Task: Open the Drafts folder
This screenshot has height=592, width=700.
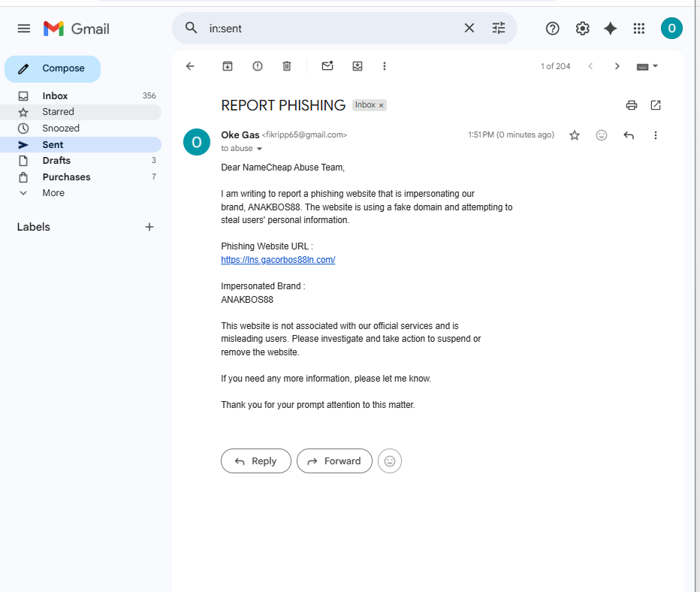Action: 81,160
